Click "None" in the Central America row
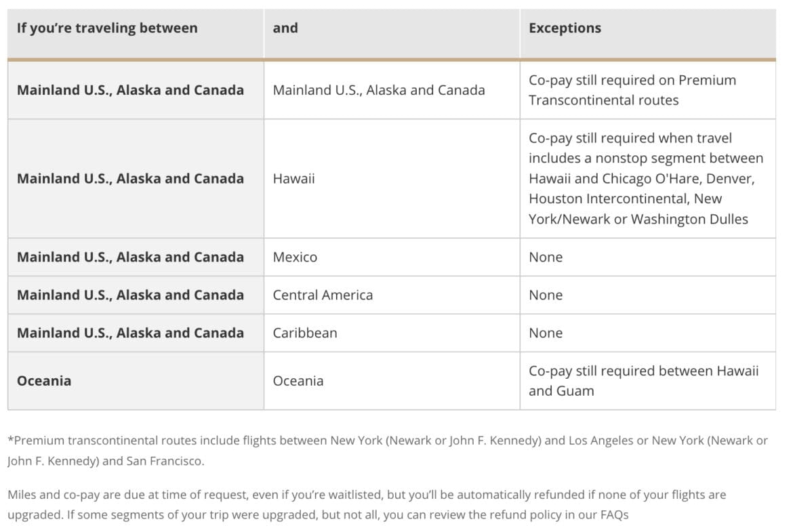 (x=546, y=295)
